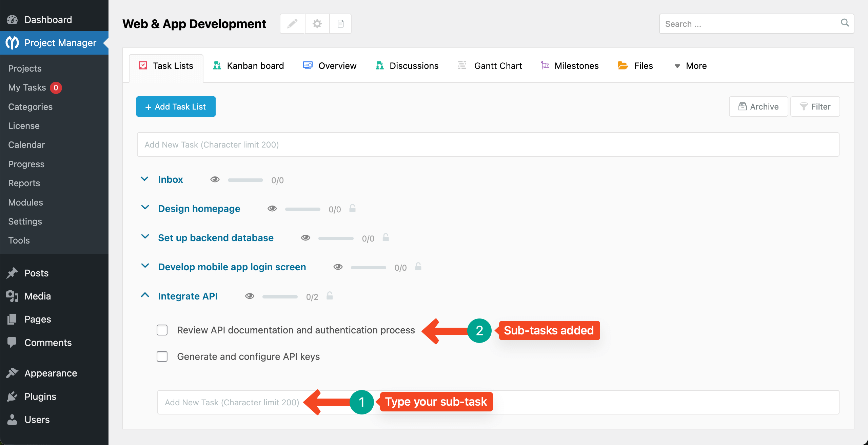Click the Integrate API progress bar
Viewport: 868px width, 445px height.
[280, 297]
